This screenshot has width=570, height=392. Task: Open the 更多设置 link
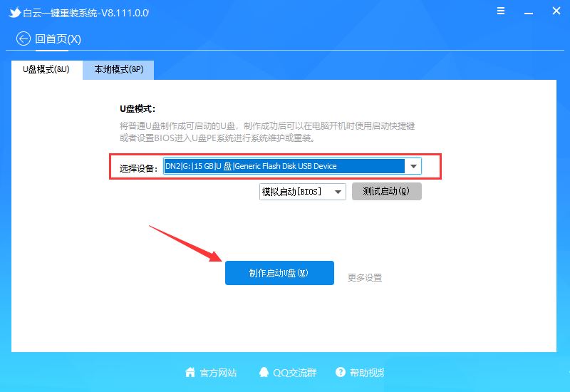tap(365, 277)
